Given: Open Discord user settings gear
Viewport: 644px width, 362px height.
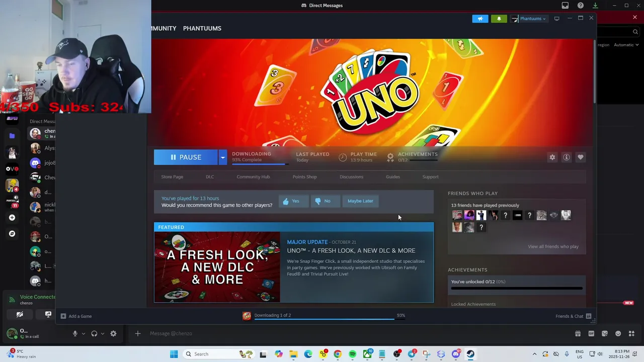Looking at the screenshot, I should (113, 333).
